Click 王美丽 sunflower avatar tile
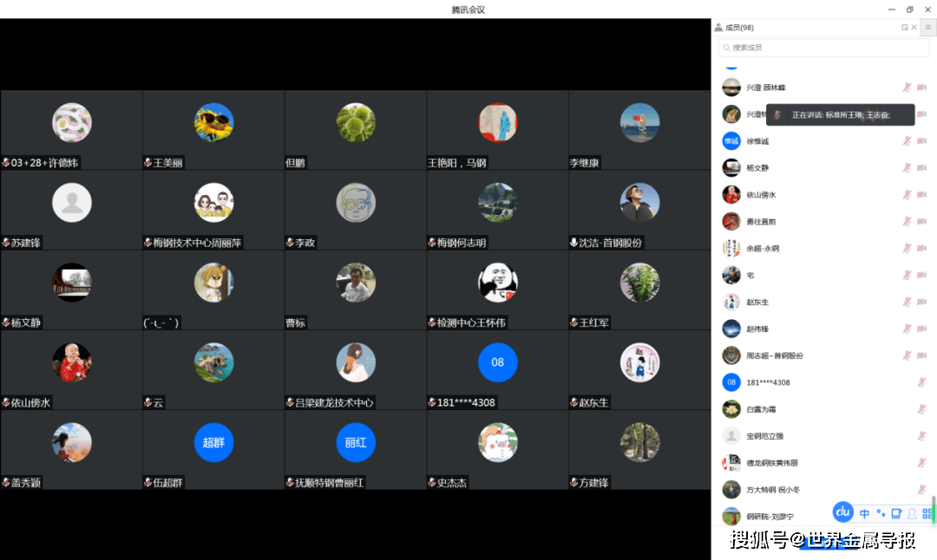 (x=213, y=130)
